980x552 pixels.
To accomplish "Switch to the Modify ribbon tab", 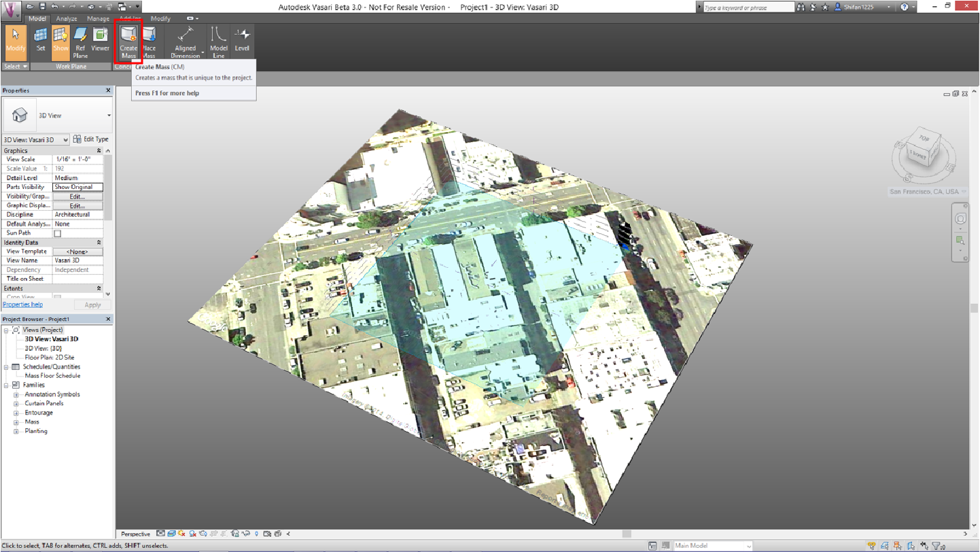I will 160,18.
